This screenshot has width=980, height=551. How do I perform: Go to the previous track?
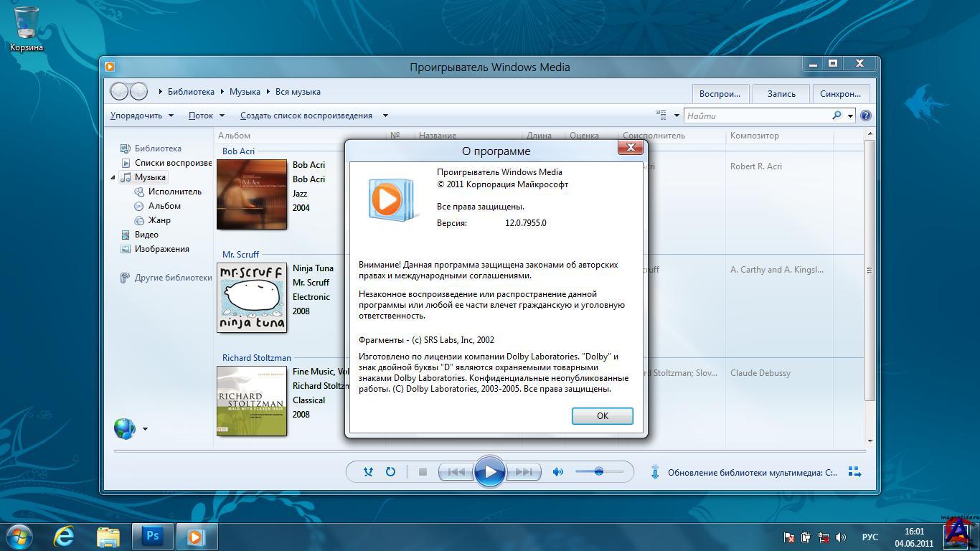[x=456, y=472]
